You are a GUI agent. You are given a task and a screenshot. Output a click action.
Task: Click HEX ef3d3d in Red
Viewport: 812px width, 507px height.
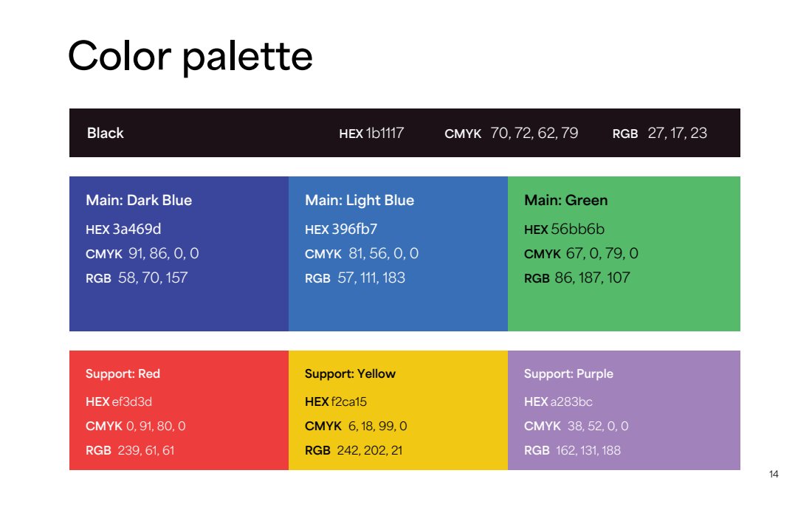click(x=119, y=402)
